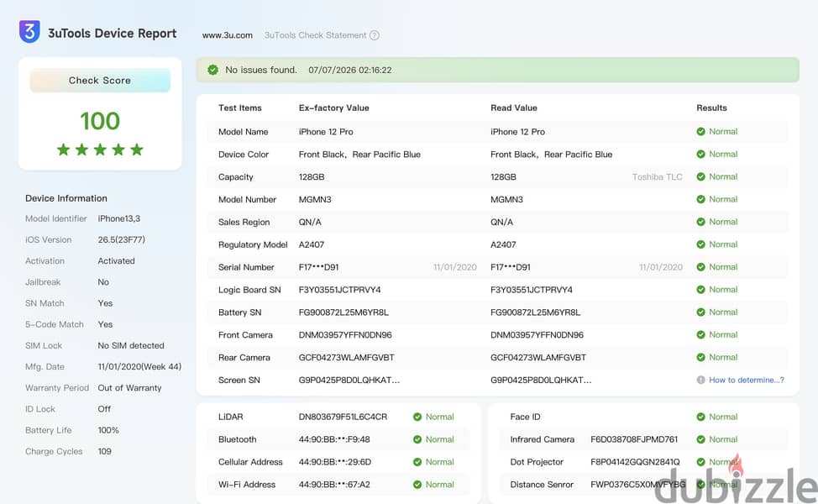The height and width of the screenshot is (504, 818).
Task: Click the Read Value column header
Action: pos(513,108)
